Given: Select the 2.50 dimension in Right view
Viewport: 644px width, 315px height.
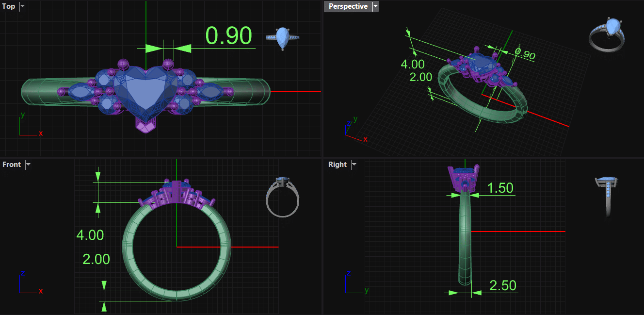Looking at the screenshot, I should pos(502,285).
